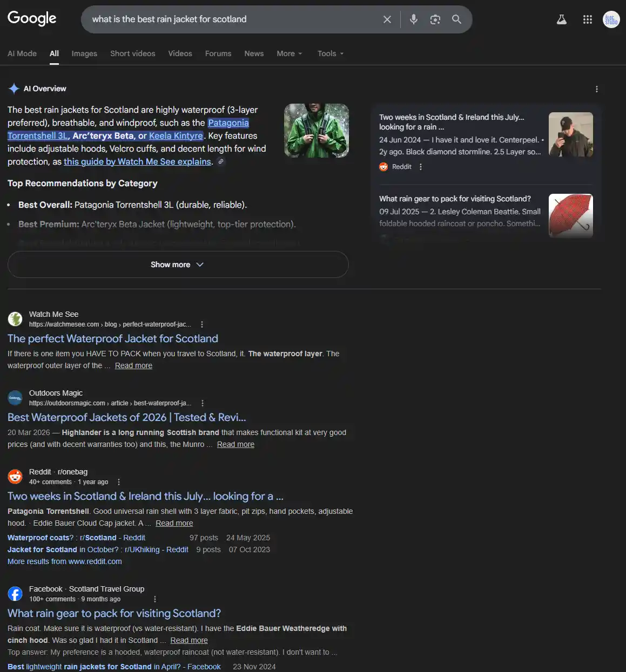Switch to the Forums tab
The width and height of the screenshot is (626, 672).
pos(218,53)
